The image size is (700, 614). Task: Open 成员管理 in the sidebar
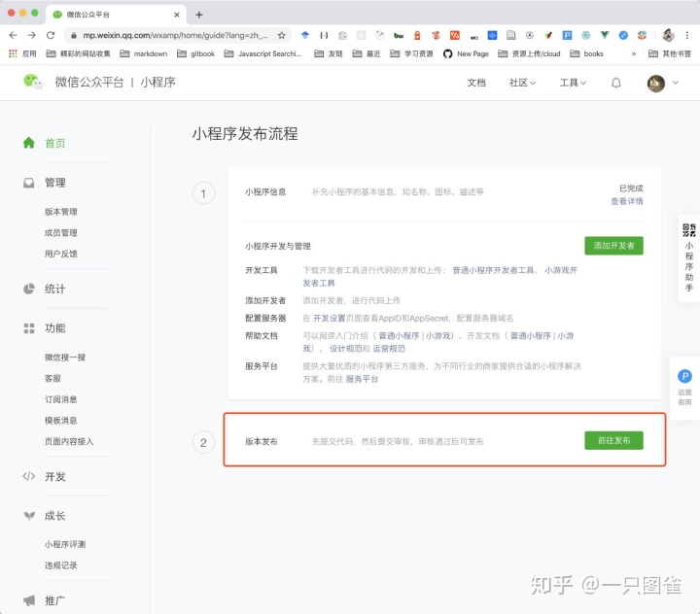coord(60,232)
